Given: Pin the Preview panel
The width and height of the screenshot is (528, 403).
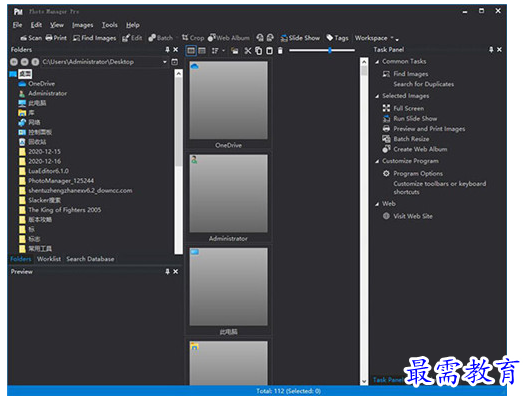Looking at the screenshot, I should tap(167, 272).
